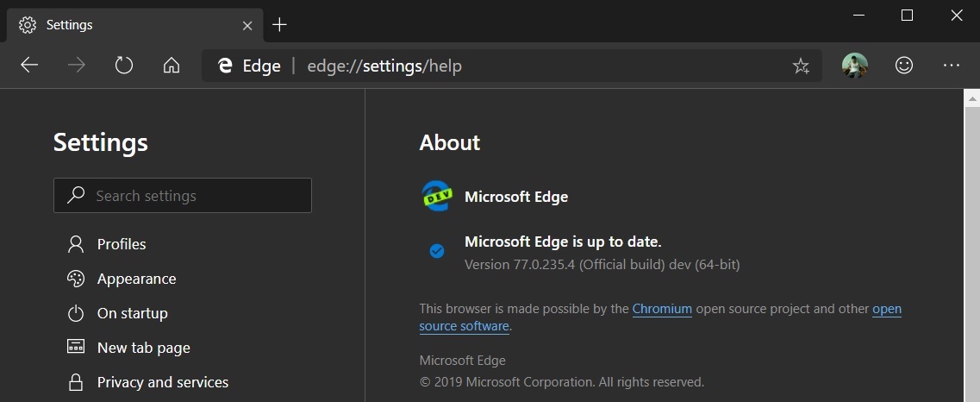Screen dimensions: 980x402
Task: Close the Settings tab
Action: 247,26
